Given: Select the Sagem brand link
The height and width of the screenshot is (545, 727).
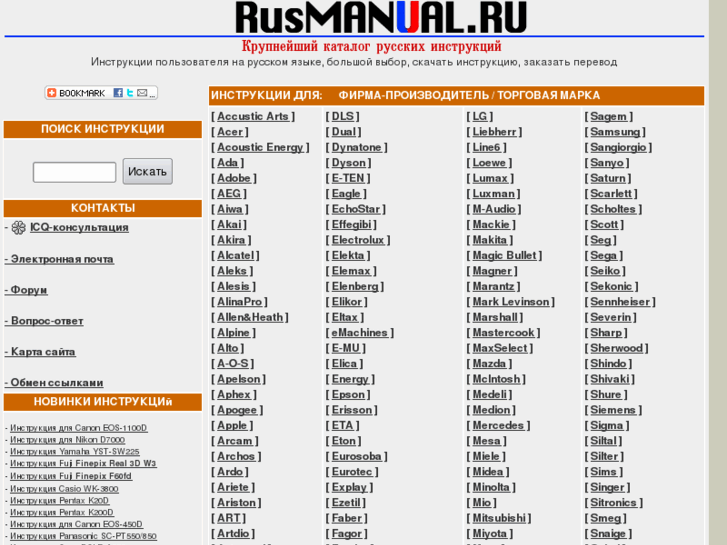Looking at the screenshot, I should click(608, 116).
